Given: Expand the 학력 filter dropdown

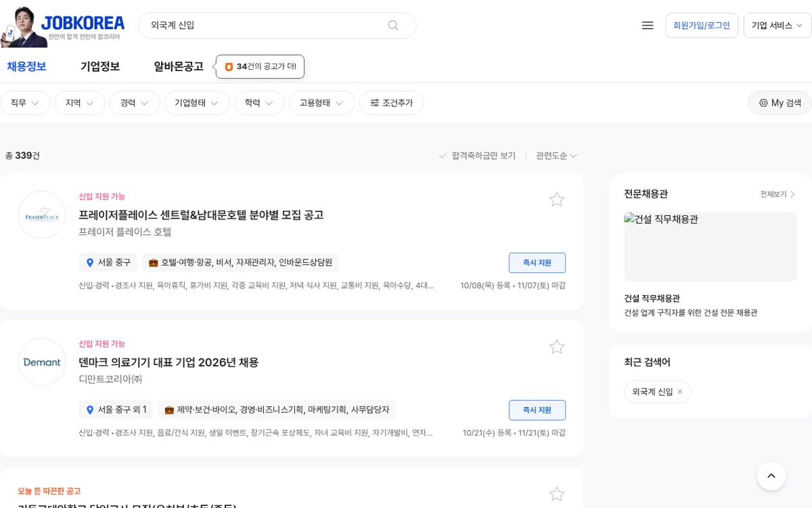Looking at the screenshot, I should click(259, 103).
